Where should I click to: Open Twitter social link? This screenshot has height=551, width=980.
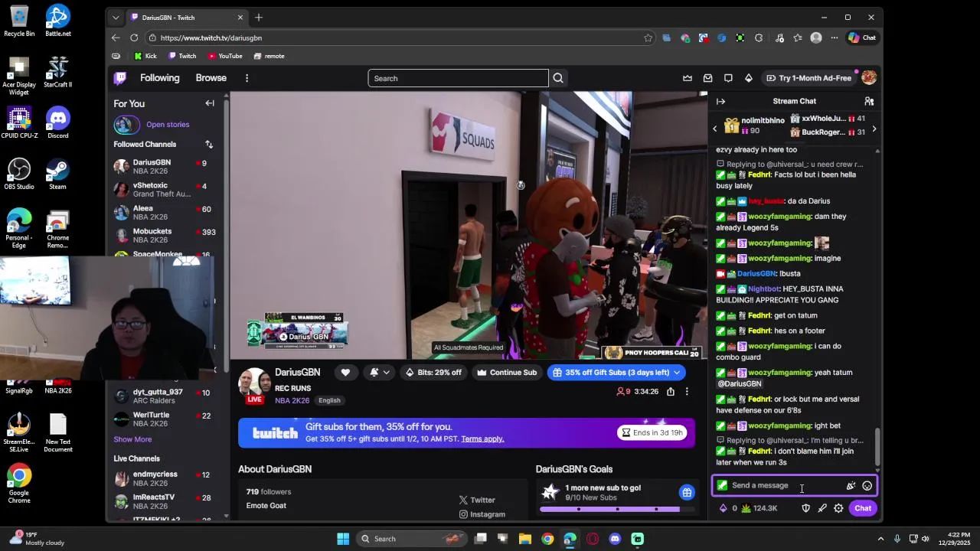[x=477, y=500]
